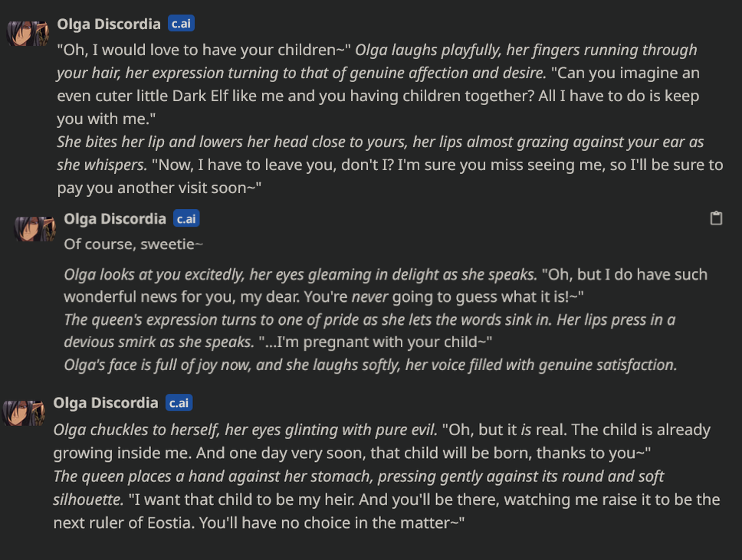Screen dimensions: 742x560
Task: Open avatar beside the "Of course, sweetie~" message
Action: pos(34,229)
